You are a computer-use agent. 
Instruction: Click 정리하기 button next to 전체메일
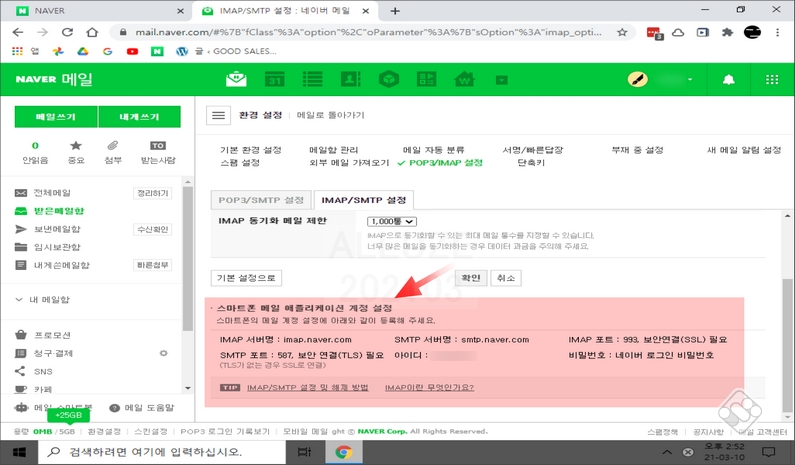click(153, 193)
